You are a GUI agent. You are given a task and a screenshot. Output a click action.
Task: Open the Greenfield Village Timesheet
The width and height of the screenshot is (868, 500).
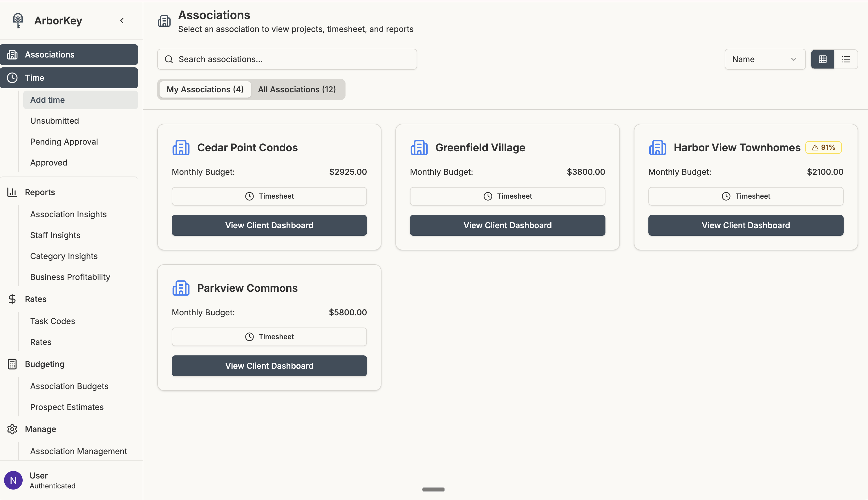507,196
